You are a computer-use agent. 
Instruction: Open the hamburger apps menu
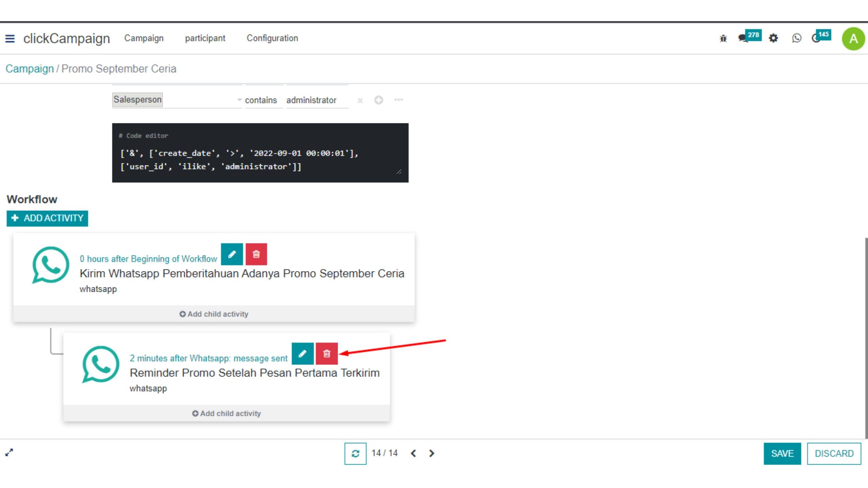[10, 38]
